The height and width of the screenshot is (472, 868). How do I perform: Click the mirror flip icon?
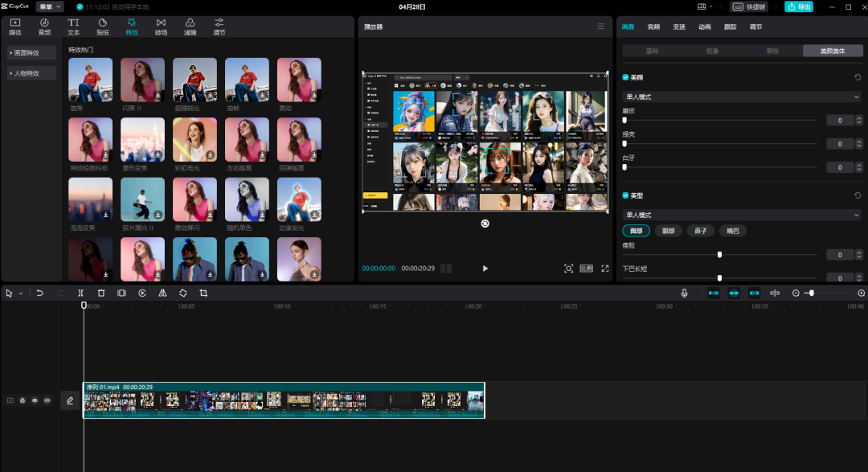click(162, 293)
